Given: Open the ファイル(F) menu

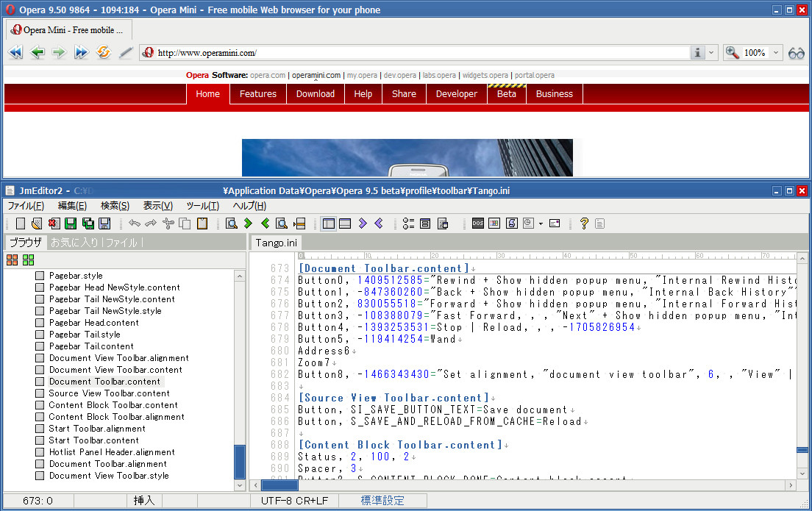Looking at the screenshot, I should click(26, 206).
